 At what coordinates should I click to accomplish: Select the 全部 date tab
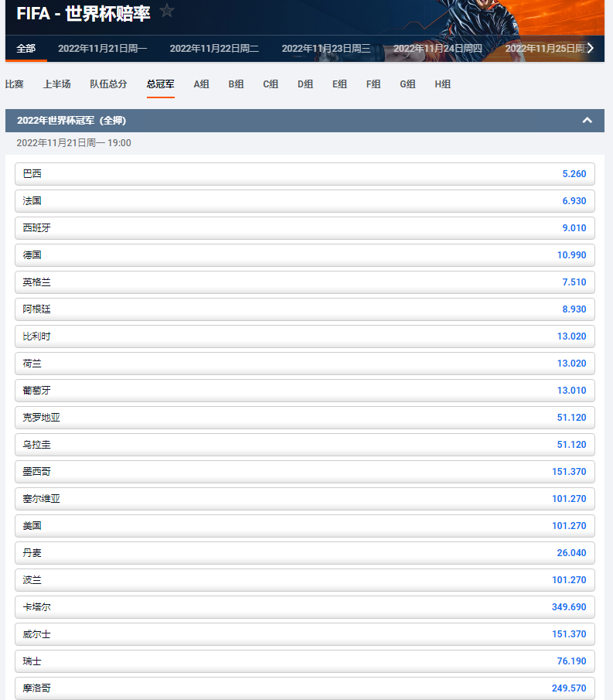coord(26,48)
